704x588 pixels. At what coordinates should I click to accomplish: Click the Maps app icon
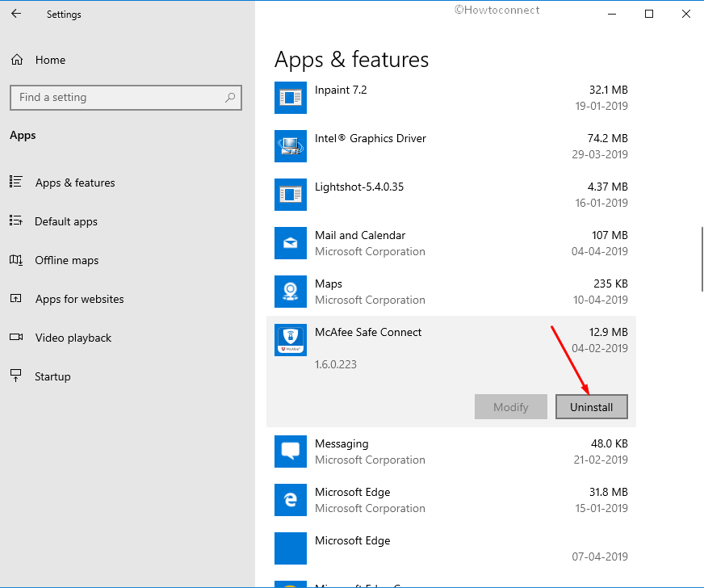(291, 292)
